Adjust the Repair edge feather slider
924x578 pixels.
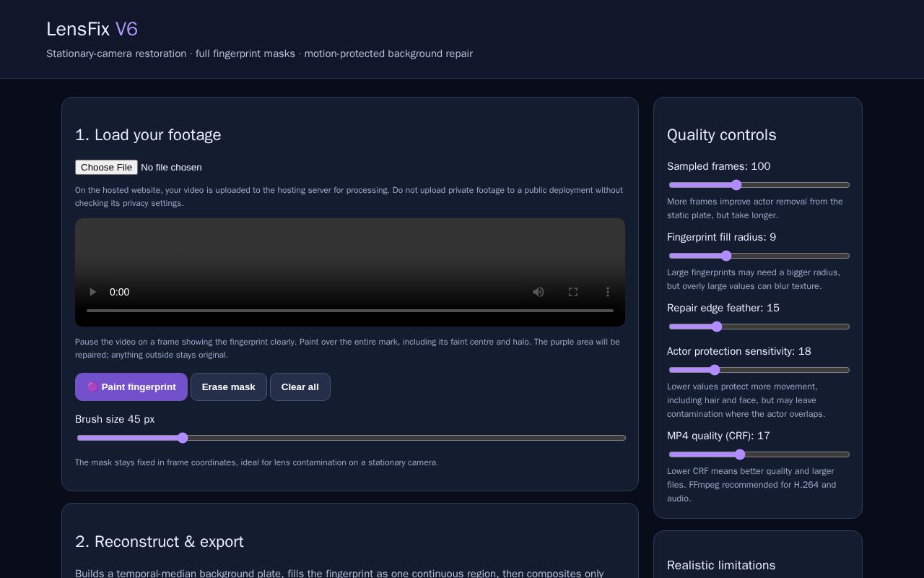pyautogui.click(x=759, y=327)
